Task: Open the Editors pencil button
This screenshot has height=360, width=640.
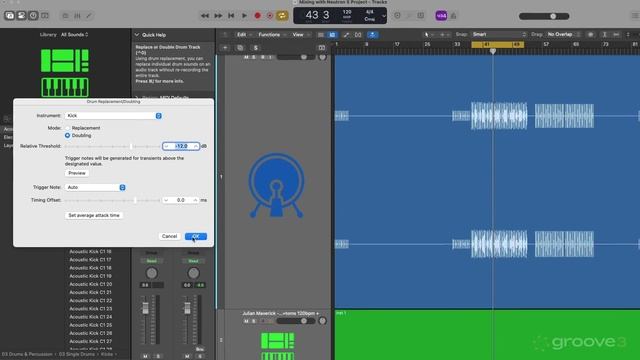Action: click(89, 16)
